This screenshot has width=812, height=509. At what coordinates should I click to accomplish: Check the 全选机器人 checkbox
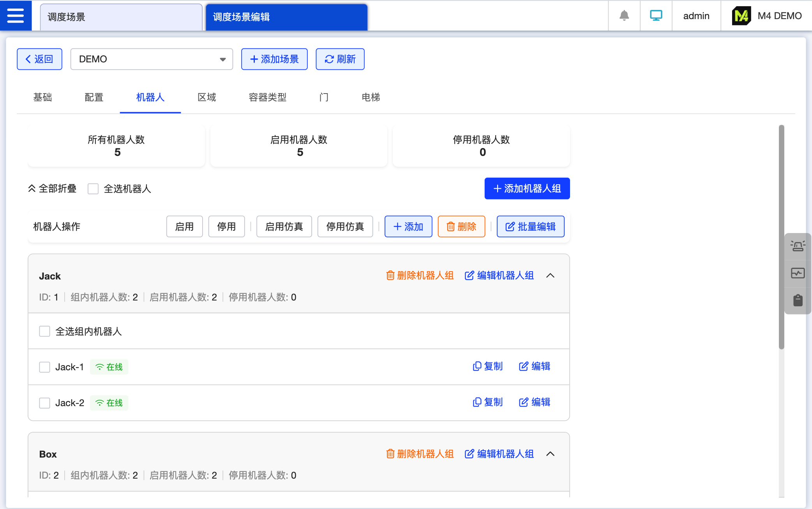93,189
